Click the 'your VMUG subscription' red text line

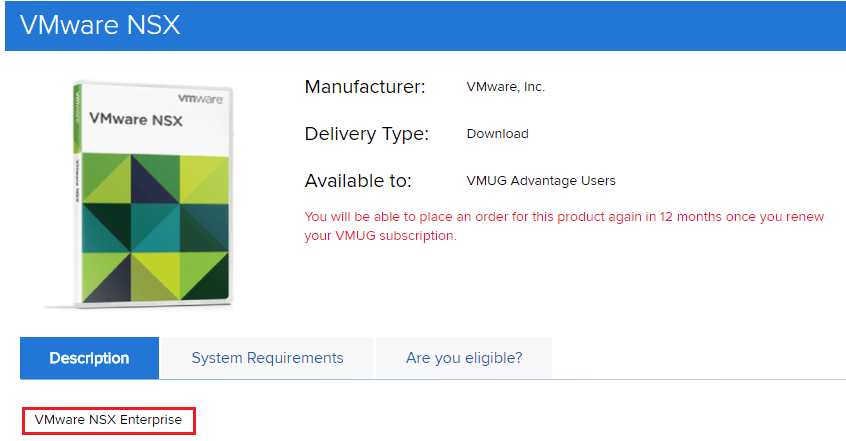click(380, 236)
